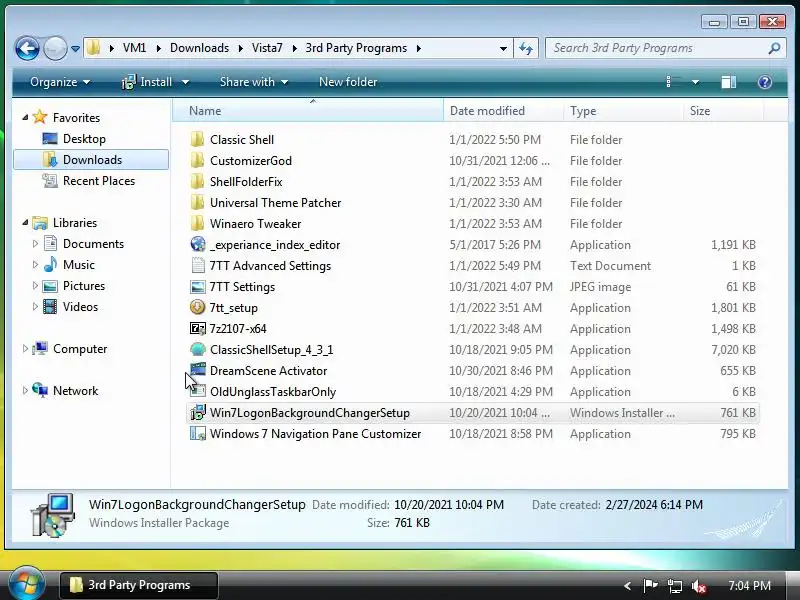The height and width of the screenshot is (600, 800).
Task: Select Windows 7 Navigation Pane Customizer icon
Action: pyautogui.click(x=197, y=434)
